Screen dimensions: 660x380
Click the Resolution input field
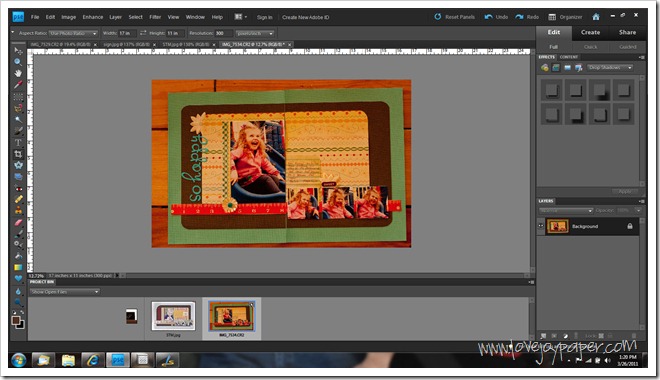click(x=224, y=33)
